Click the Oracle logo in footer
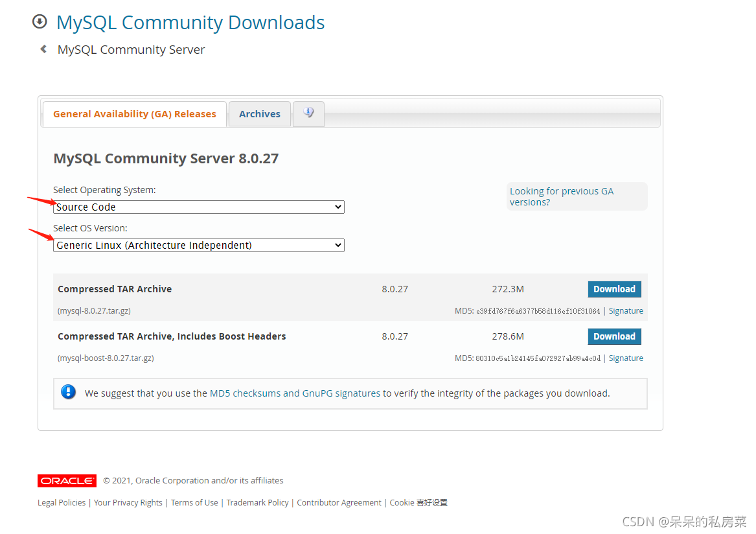Image resolution: width=756 pixels, height=534 pixels. click(67, 480)
